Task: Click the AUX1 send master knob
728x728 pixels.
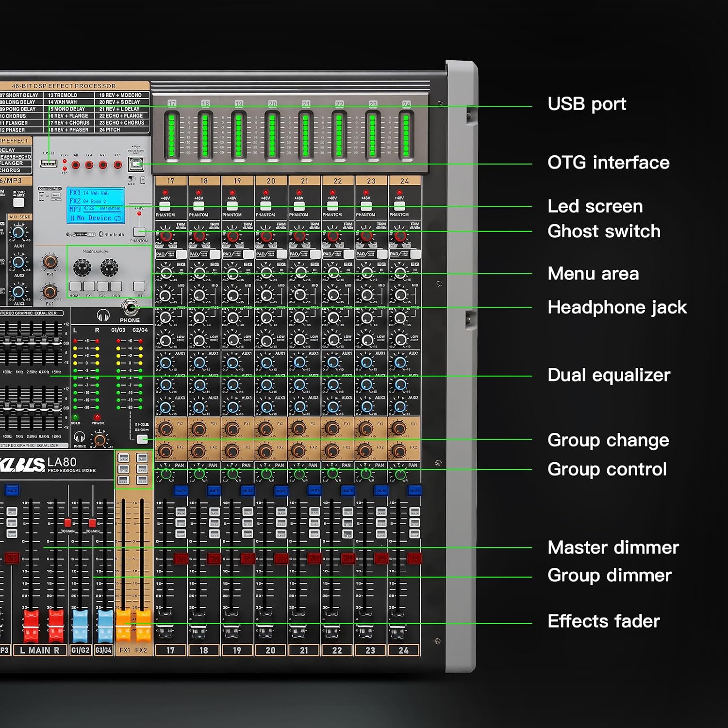Action: point(18,232)
